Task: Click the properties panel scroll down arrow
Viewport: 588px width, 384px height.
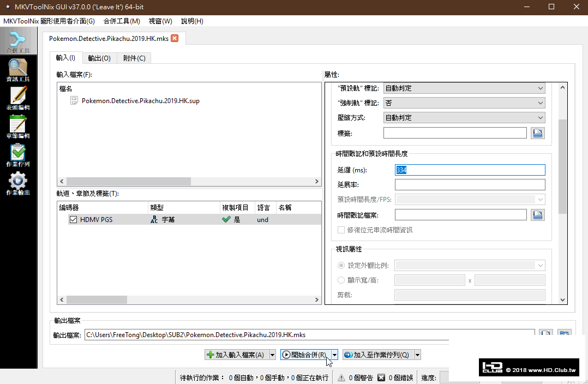Action: point(562,299)
